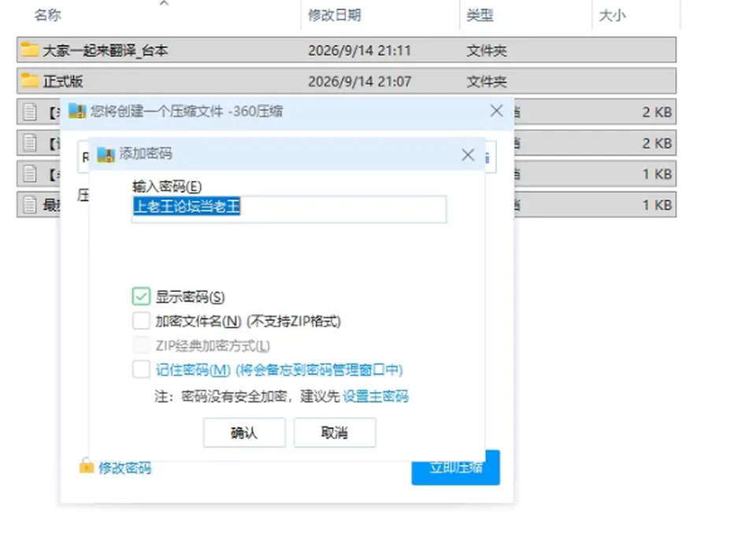Check the 记住密码(M) option

click(141, 370)
